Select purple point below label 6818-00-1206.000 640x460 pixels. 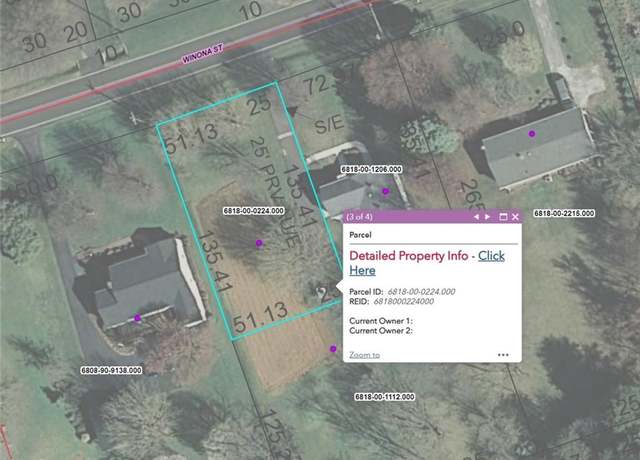click(385, 191)
